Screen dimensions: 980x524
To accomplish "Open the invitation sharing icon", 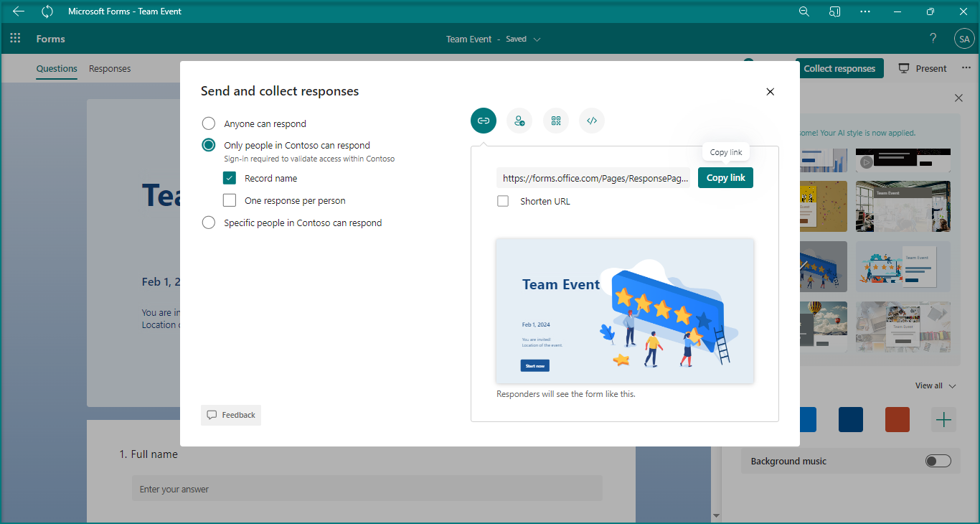I will (519, 121).
